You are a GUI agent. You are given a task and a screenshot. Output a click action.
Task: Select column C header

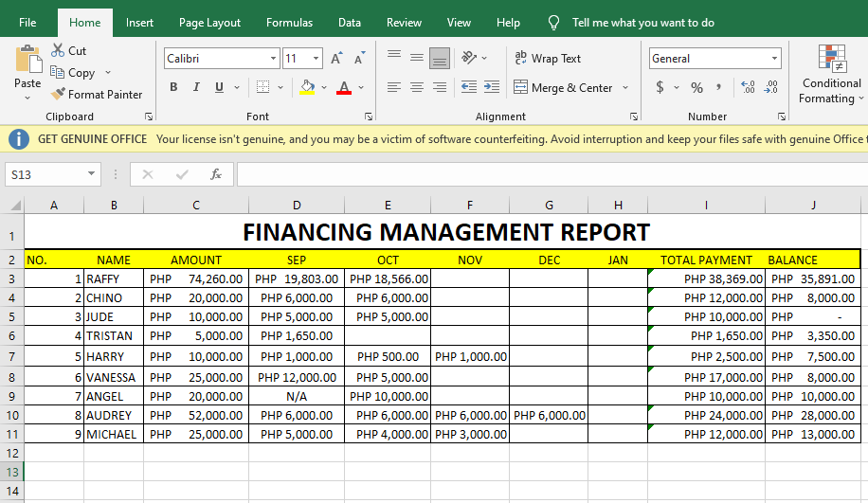[x=196, y=206]
